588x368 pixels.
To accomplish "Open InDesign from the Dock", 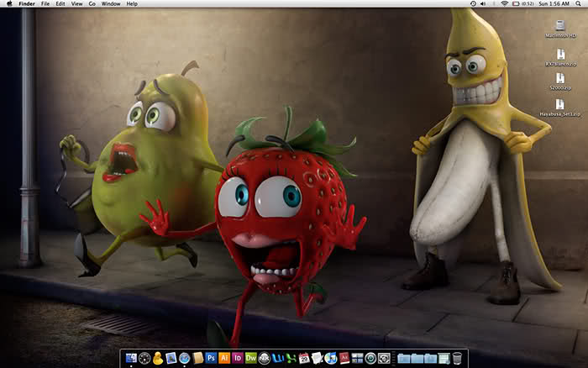I will [x=238, y=358].
